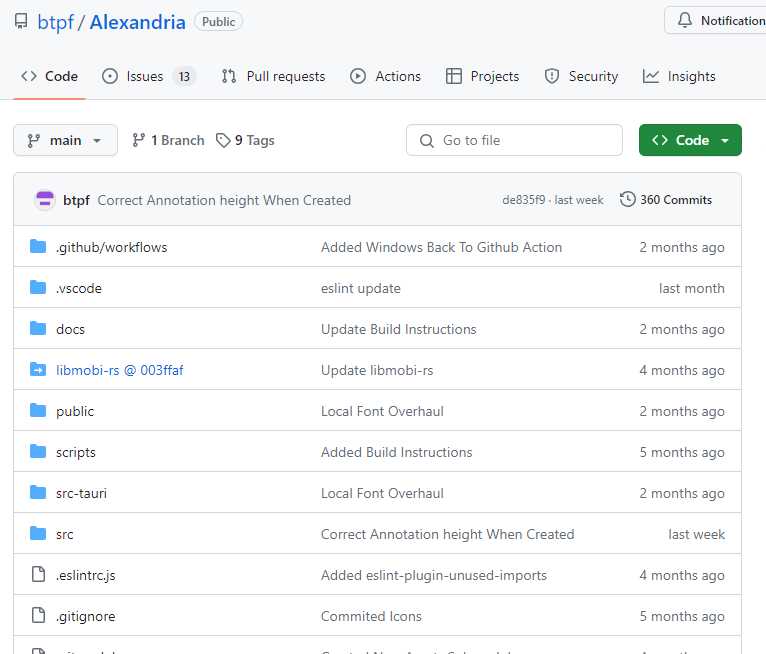Image resolution: width=766 pixels, height=654 pixels.
Task: Expand the green Code dropdown button
Action: coord(690,141)
